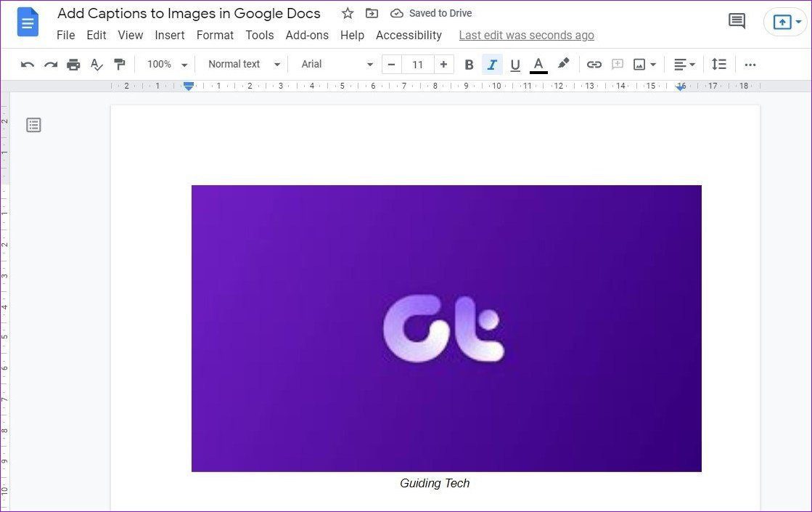Insert a link
The height and width of the screenshot is (512, 812).
click(x=594, y=64)
